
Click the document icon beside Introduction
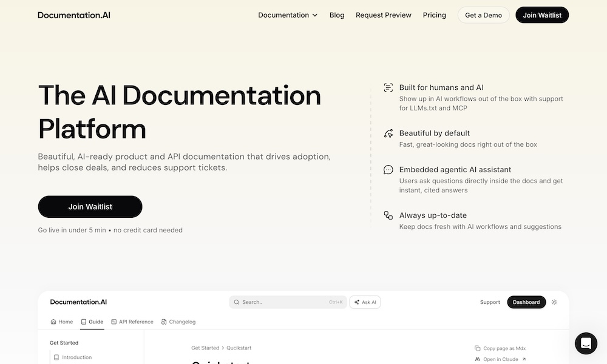[x=56, y=357]
